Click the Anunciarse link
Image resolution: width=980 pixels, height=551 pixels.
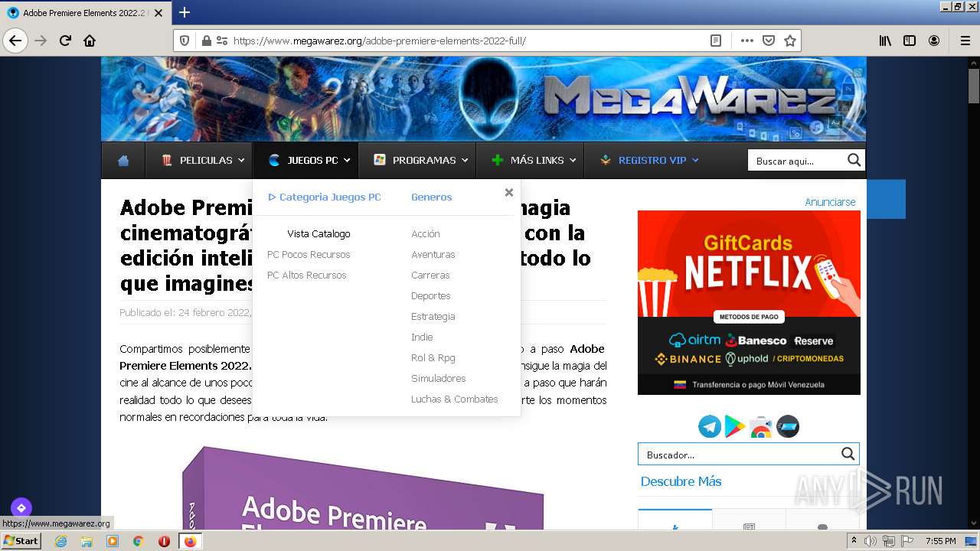click(830, 202)
